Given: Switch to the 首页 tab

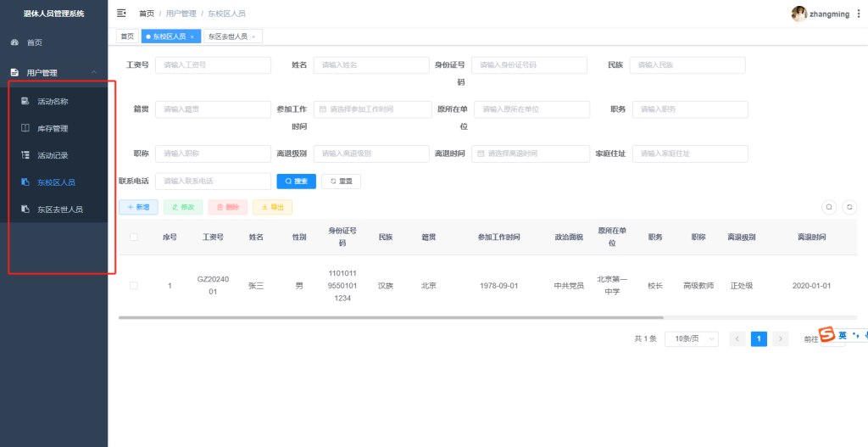Looking at the screenshot, I should (127, 36).
